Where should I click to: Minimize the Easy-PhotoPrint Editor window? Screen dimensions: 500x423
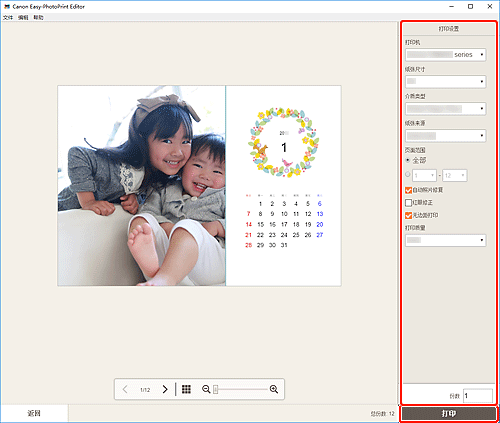[x=452, y=6]
